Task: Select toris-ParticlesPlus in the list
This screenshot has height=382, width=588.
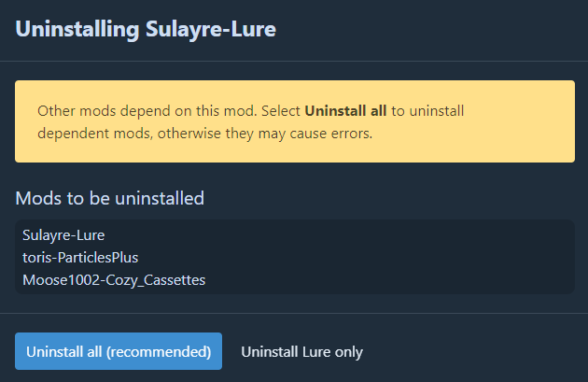Action: (x=80, y=257)
